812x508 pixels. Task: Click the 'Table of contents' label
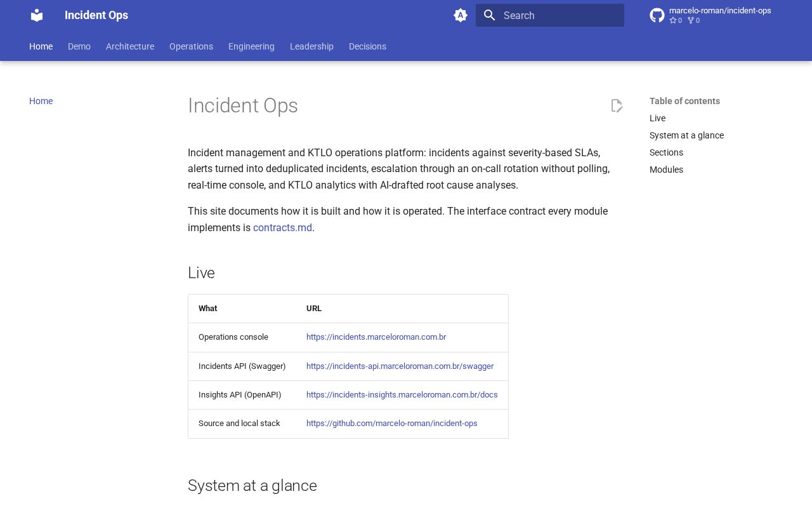(x=684, y=101)
